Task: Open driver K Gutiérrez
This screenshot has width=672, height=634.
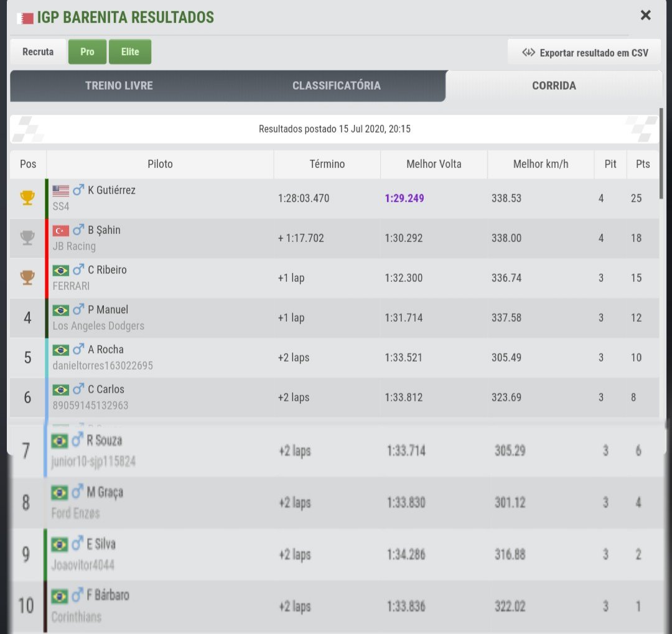Action: pyautogui.click(x=111, y=190)
